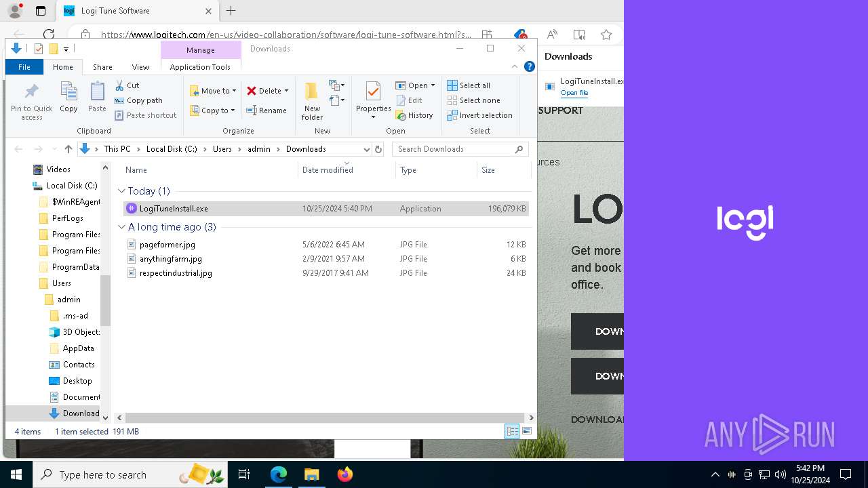Click Local Disk (C:) breadcrumb
Screen dimensions: 868x488
[x=172, y=149]
